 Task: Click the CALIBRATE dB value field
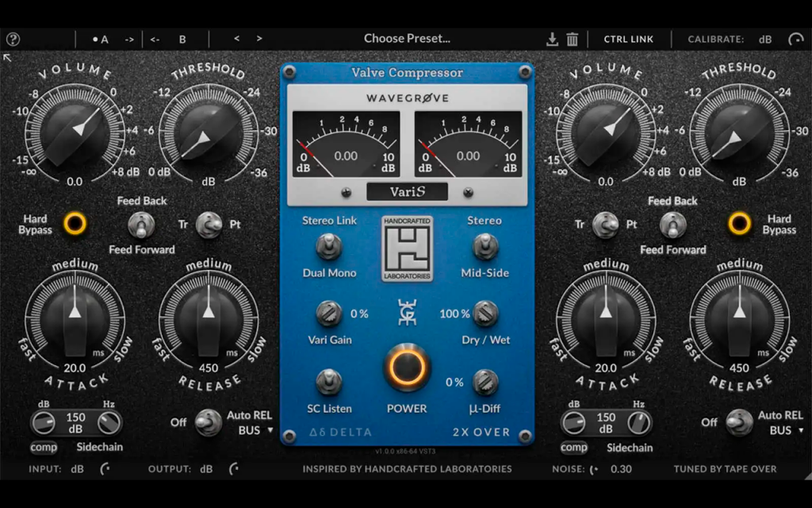765,40
